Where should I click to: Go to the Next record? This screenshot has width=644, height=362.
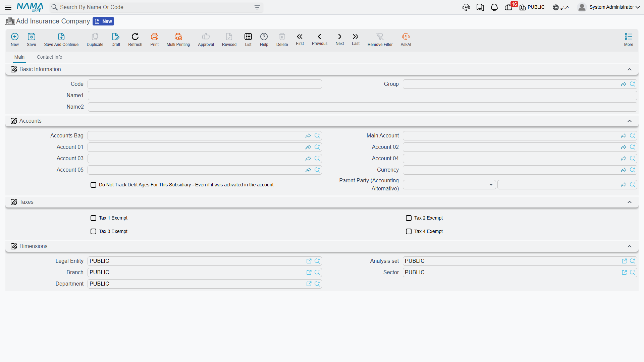tap(340, 39)
